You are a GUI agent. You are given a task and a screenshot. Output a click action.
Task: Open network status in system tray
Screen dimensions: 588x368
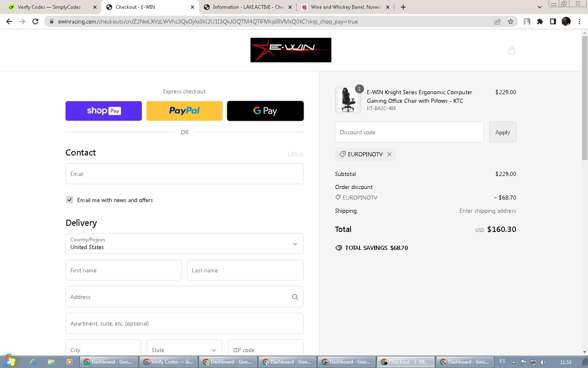pos(533,362)
